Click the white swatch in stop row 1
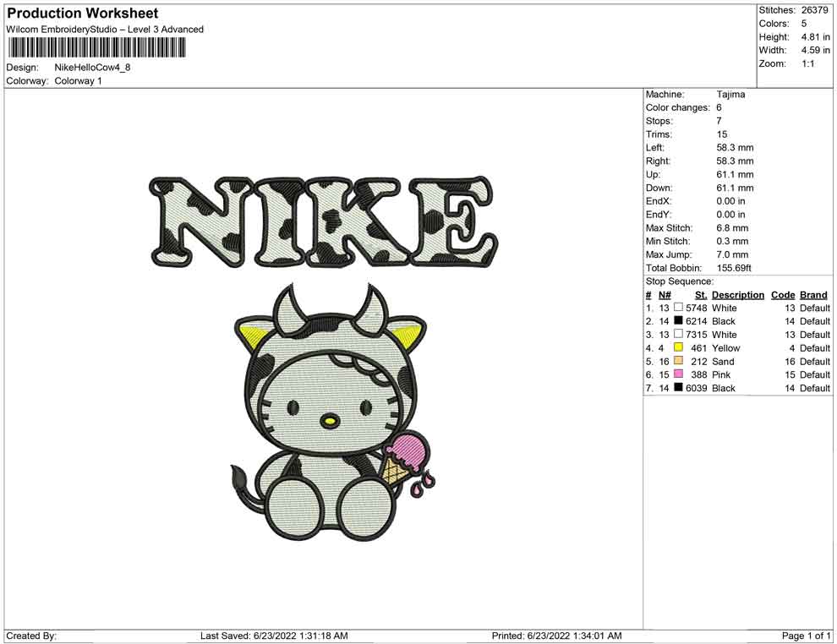 point(678,308)
